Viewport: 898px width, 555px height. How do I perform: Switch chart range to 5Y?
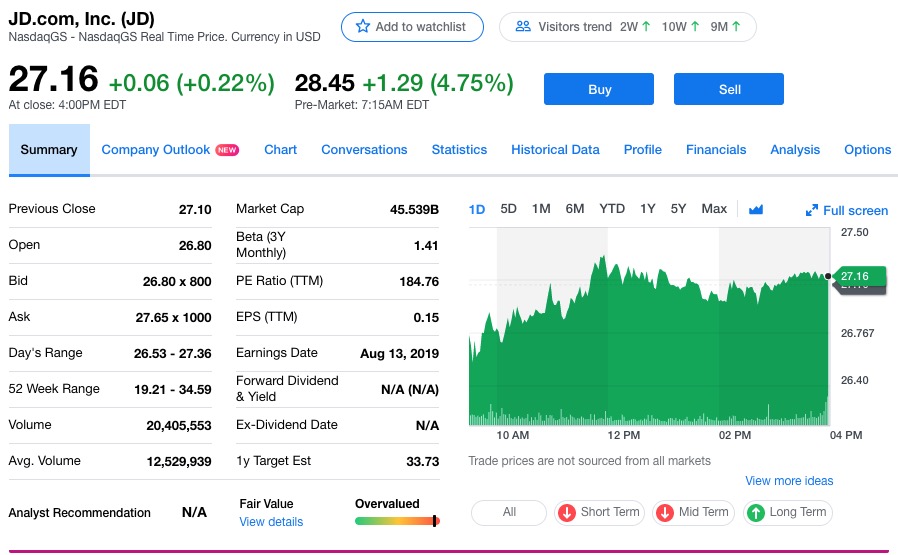tap(678, 208)
